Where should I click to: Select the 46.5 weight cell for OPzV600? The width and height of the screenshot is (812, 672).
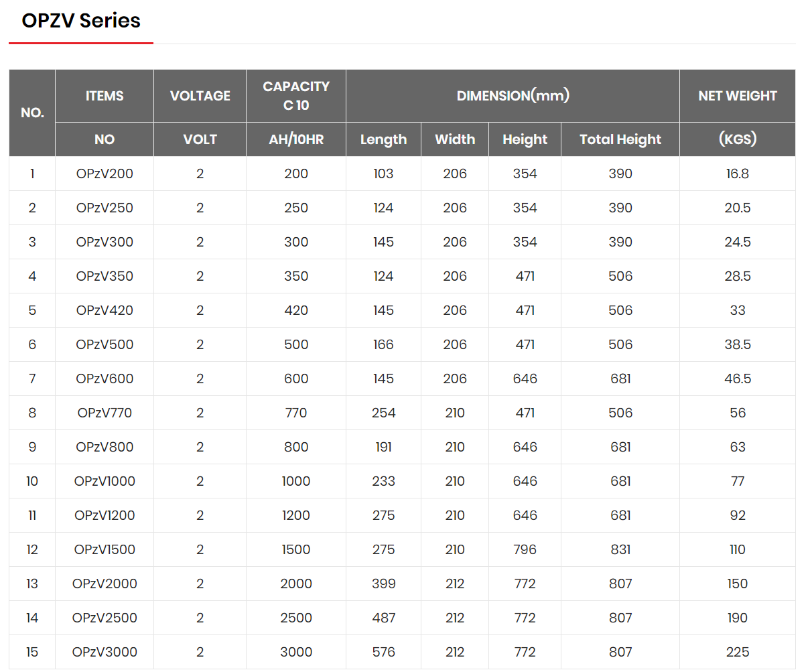point(738,379)
